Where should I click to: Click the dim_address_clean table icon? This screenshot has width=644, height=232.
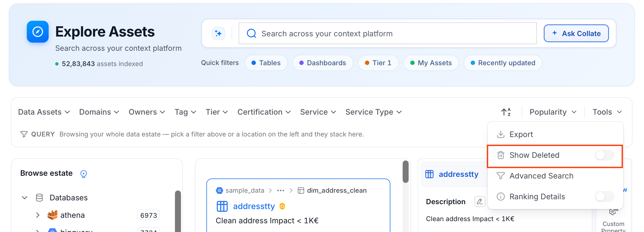point(301,191)
